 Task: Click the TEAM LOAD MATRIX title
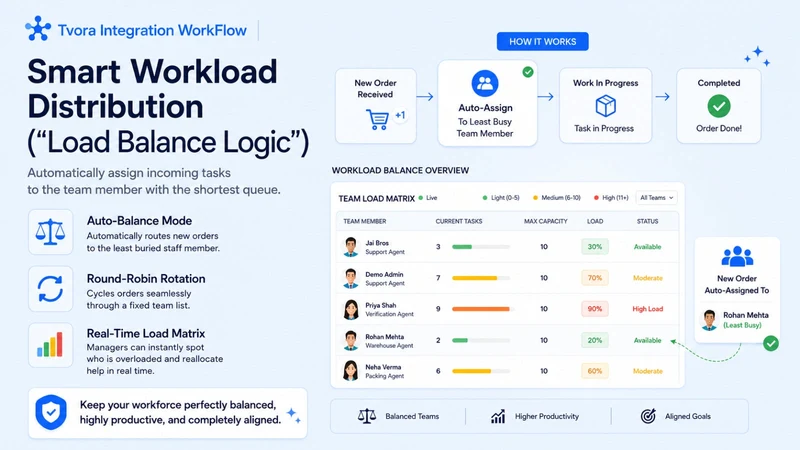coord(377,198)
